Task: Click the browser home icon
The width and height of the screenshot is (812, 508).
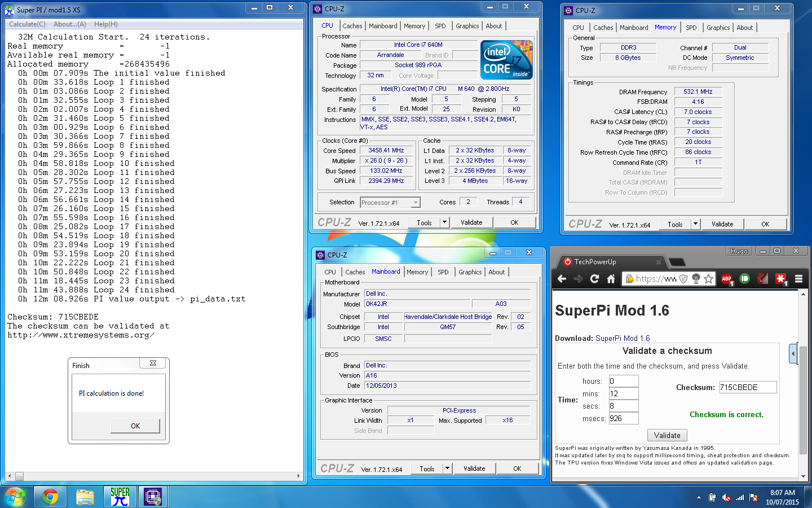Action: tap(611, 278)
